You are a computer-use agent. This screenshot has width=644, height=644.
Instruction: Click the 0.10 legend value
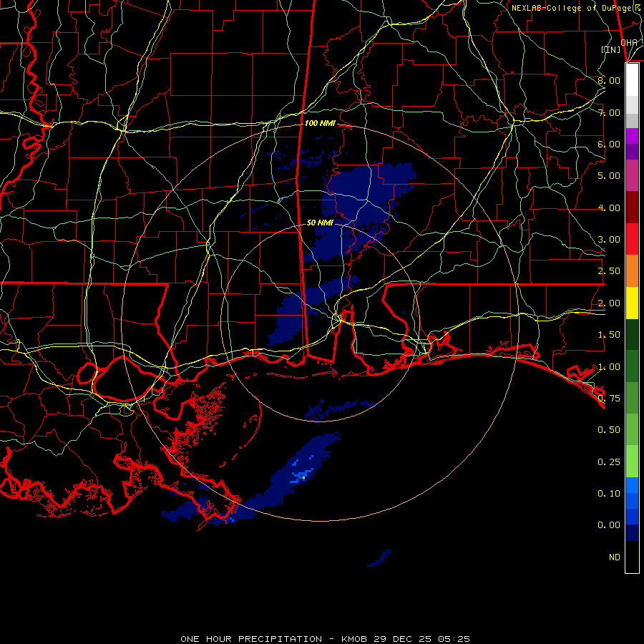(x=609, y=494)
